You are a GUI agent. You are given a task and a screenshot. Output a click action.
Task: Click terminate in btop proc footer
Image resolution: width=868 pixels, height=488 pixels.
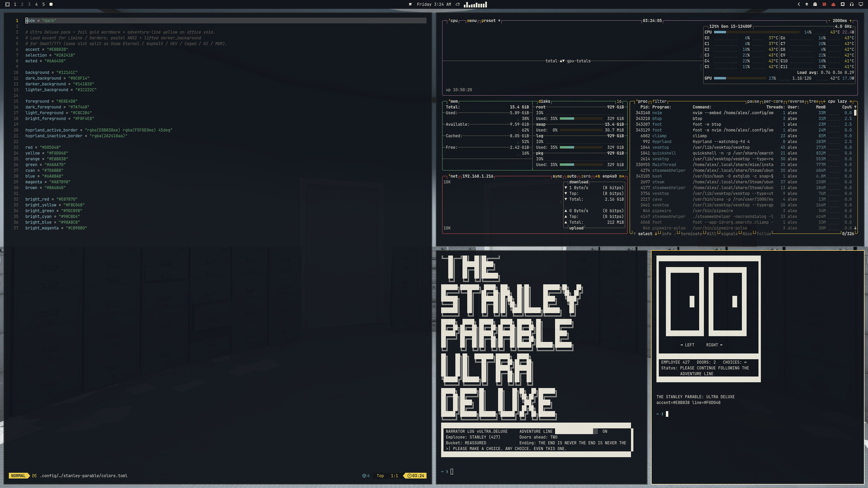click(x=692, y=234)
